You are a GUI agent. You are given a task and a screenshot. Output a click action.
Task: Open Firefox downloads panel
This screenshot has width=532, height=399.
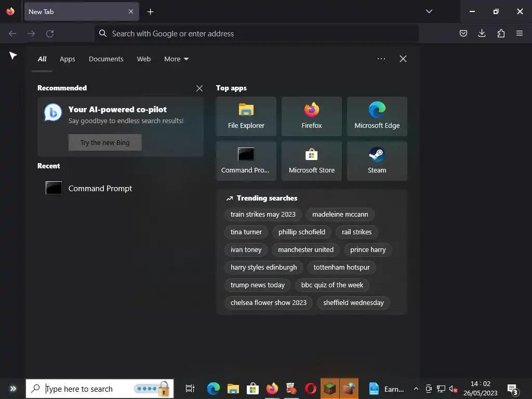[482, 33]
